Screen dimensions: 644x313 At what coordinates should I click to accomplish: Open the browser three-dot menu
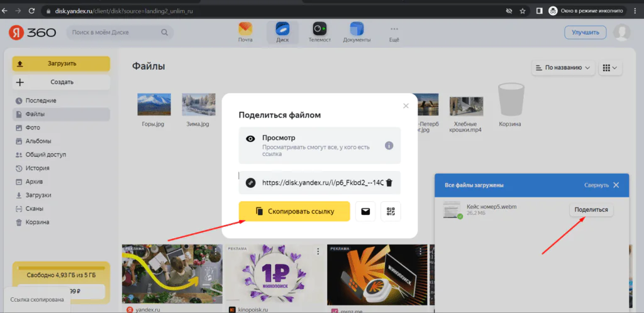pyautogui.click(x=635, y=11)
